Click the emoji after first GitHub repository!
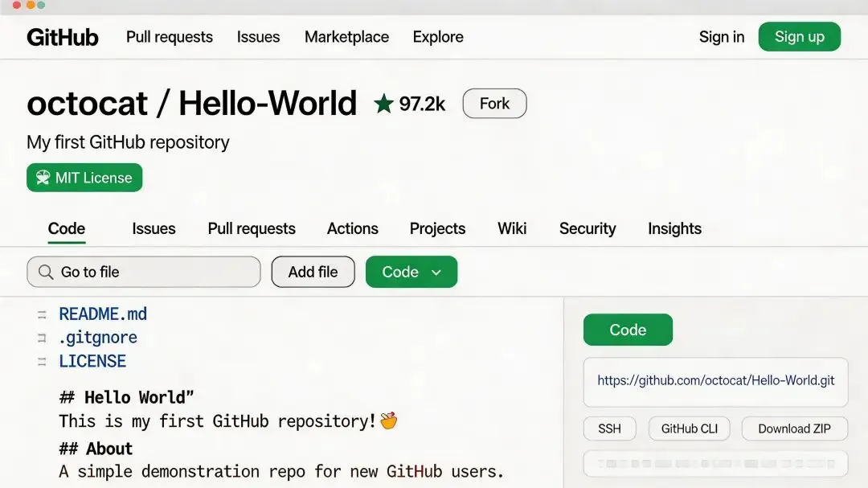Image resolution: width=868 pixels, height=488 pixels. pos(389,421)
